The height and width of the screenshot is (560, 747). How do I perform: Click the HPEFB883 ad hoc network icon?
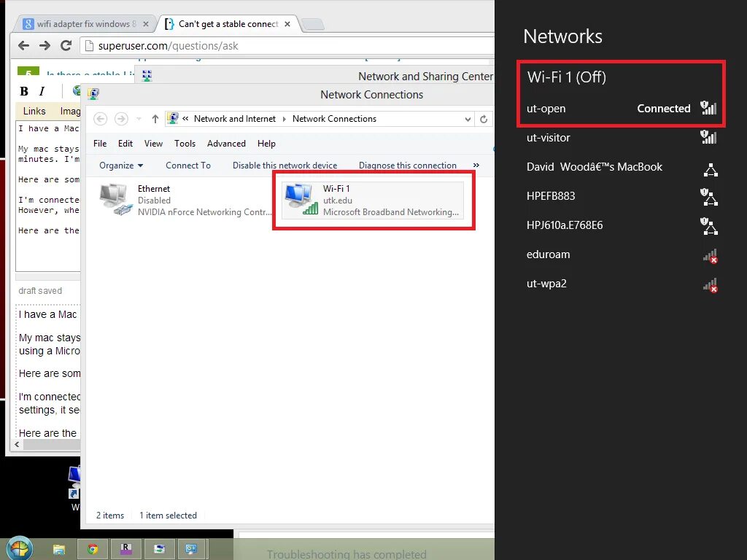click(x=709, y=197)
